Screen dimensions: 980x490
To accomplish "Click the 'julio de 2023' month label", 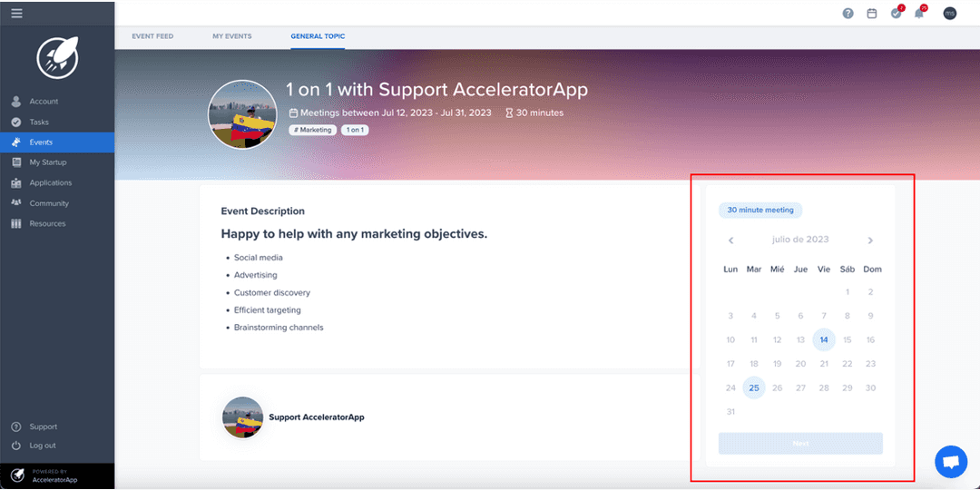I will pos(800,240).
